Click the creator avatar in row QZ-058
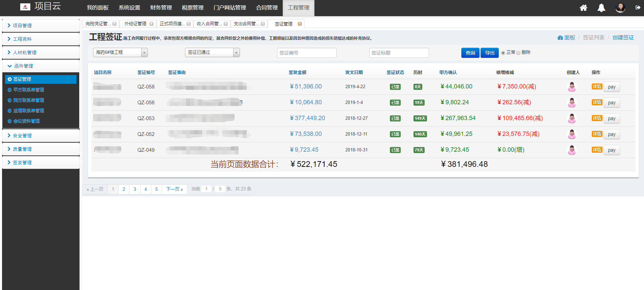 point(572,87)
